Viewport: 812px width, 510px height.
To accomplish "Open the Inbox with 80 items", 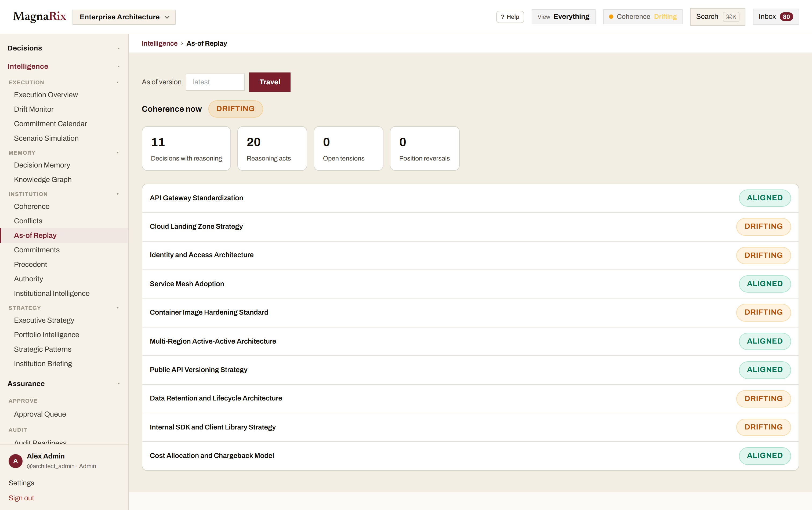I will pos(775,17).
